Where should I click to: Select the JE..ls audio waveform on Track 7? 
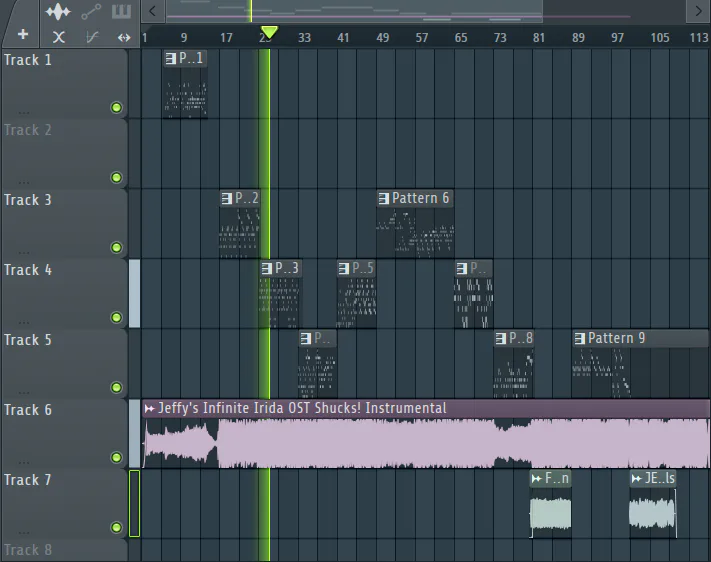[x=653, y=513]
